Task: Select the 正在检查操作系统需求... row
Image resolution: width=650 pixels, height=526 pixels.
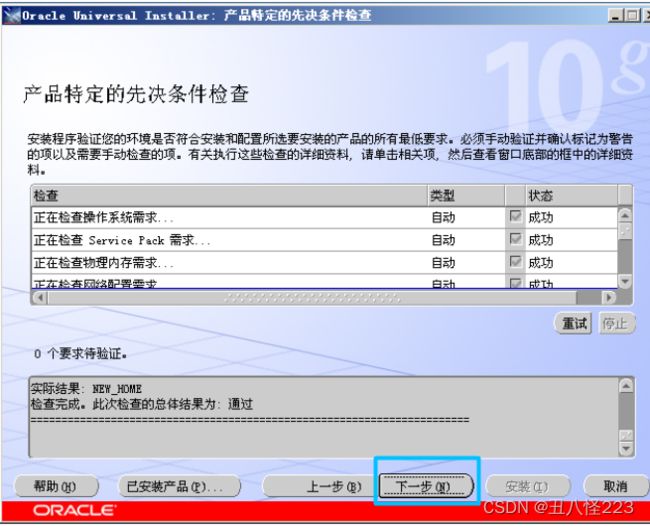Action: pyautogui.click(x=324, y=217)
